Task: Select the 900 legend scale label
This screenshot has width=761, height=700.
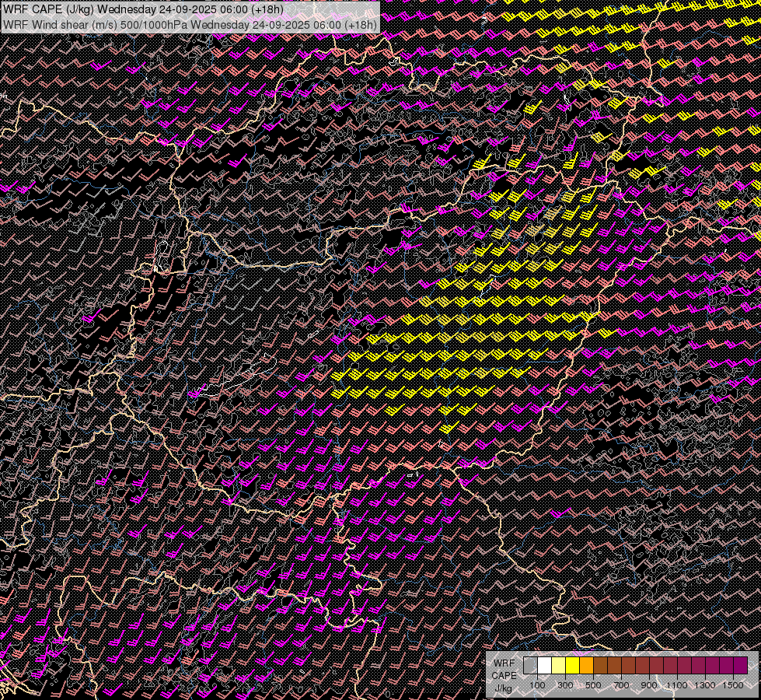Action: coord(649,685)
